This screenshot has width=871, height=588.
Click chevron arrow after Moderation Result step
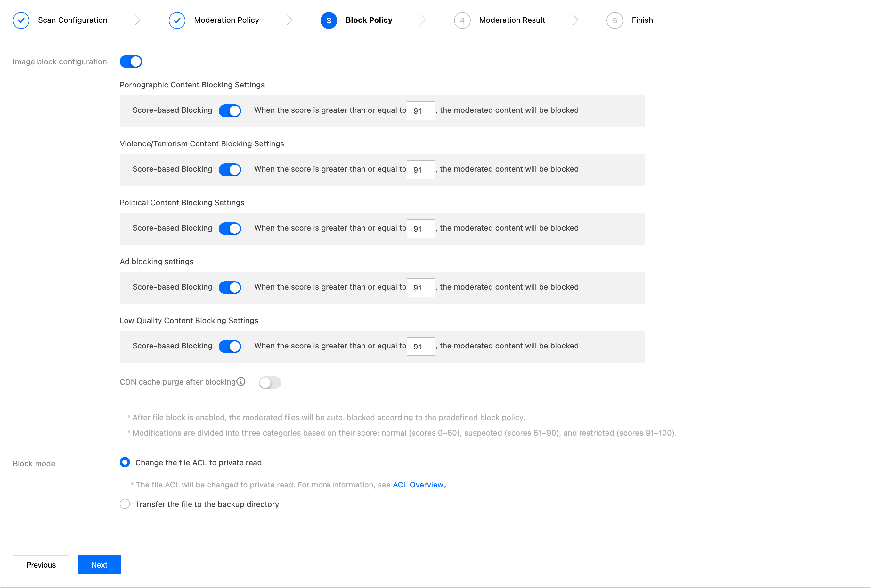coord(575,20)
